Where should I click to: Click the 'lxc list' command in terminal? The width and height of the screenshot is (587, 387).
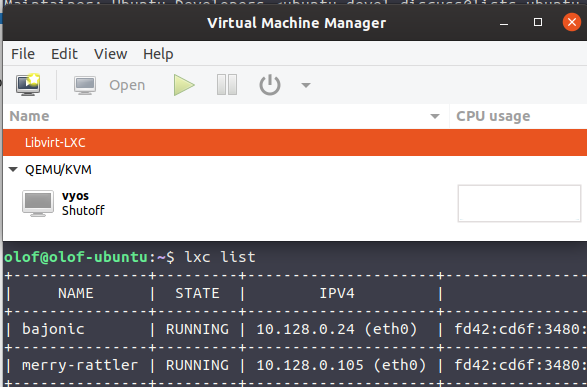(x=220, y=257)
